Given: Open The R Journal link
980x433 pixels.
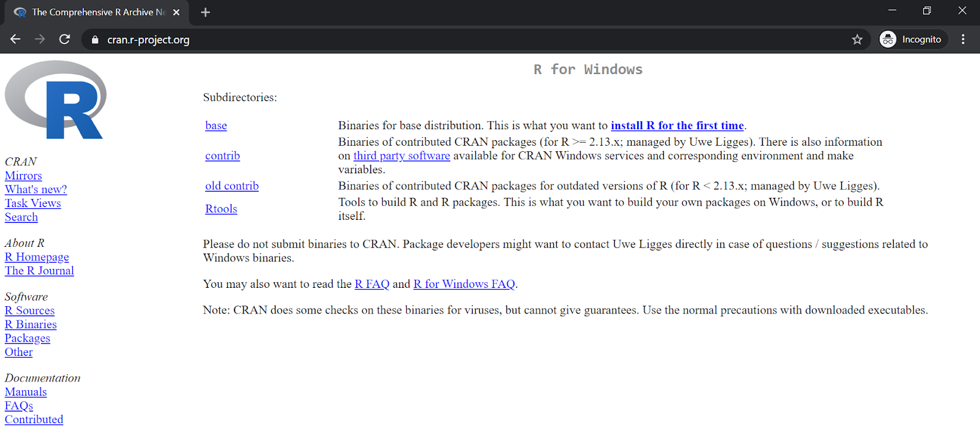Looking at the screenshot, I should (39, 271).
